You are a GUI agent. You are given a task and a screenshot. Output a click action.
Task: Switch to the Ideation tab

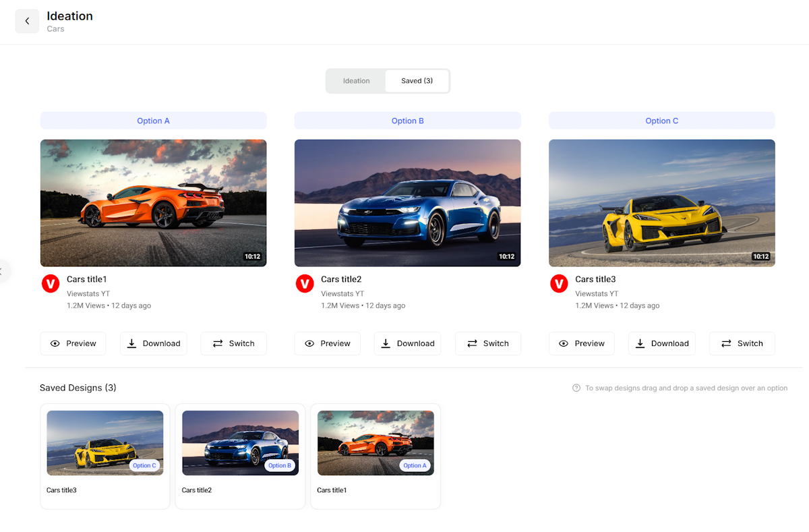[356, 81]
